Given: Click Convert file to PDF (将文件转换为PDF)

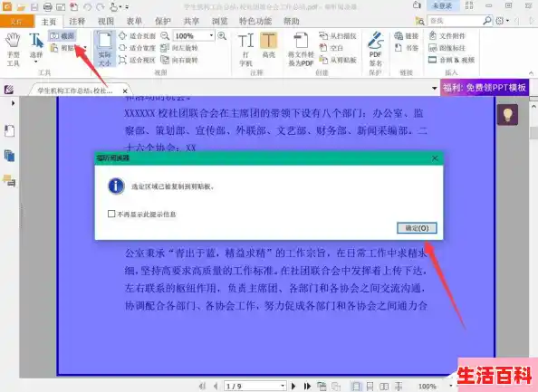Looking at the screenshot, I should click(301, 49).
